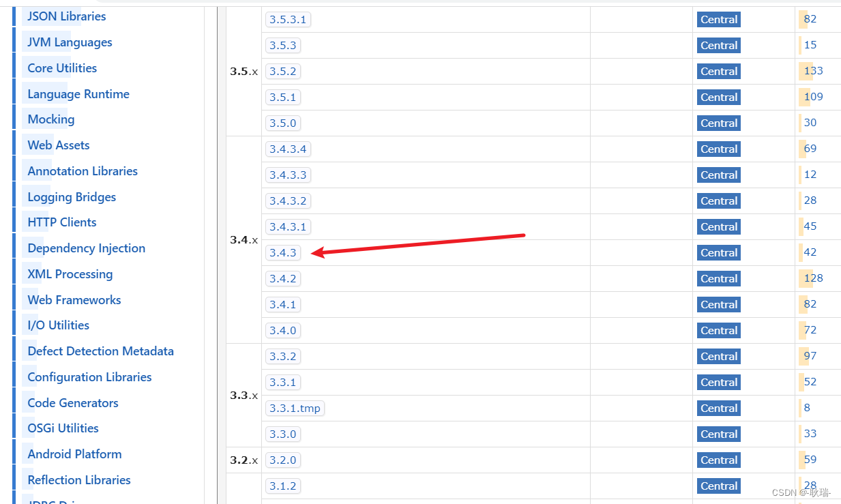Image resolution: width=841 pixels, height=504 pixels.
Task: Choose version 3.5.0
Action: pyautogui.click(x=282, y=123)
